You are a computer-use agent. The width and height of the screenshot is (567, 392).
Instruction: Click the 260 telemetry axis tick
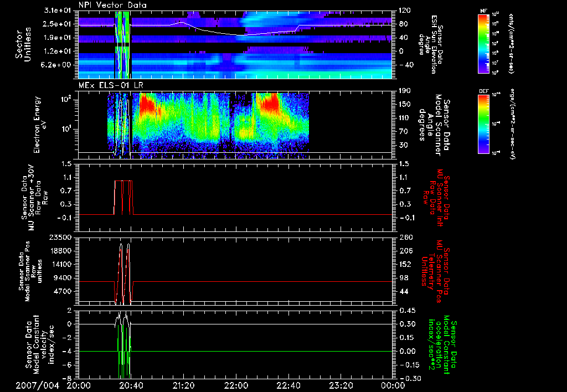click(405, 237)
